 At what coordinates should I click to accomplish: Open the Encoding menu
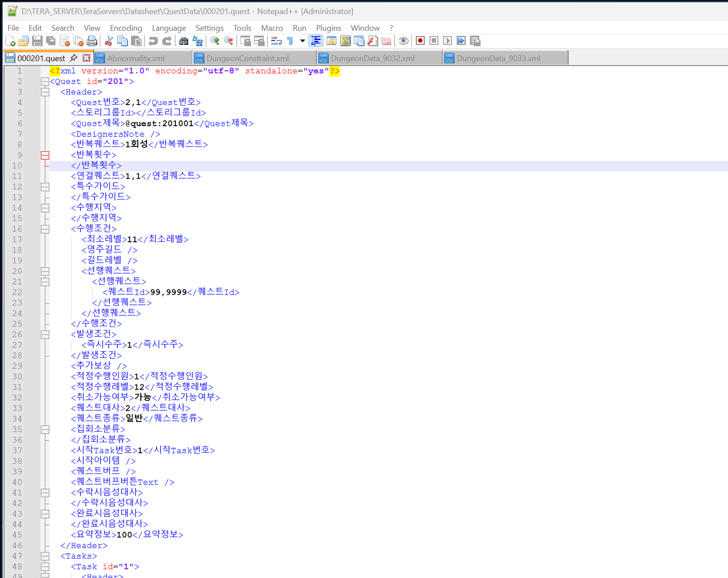(126, 28)
